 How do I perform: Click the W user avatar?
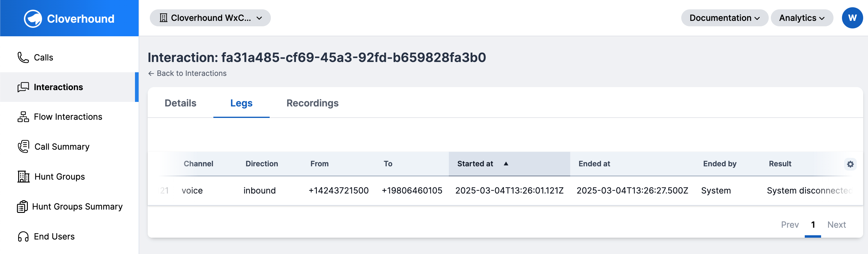tap(852, 18)
